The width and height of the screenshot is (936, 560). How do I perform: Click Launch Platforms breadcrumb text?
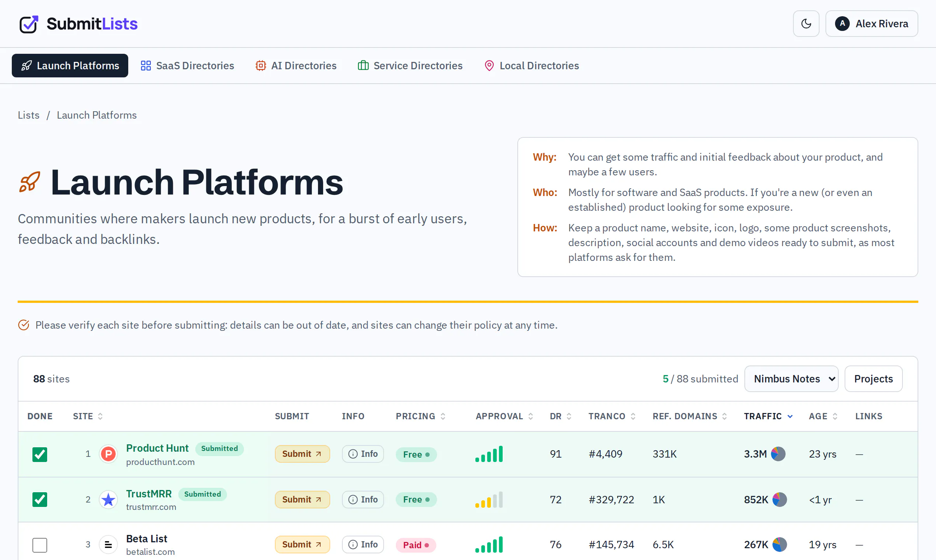point(97,115)
